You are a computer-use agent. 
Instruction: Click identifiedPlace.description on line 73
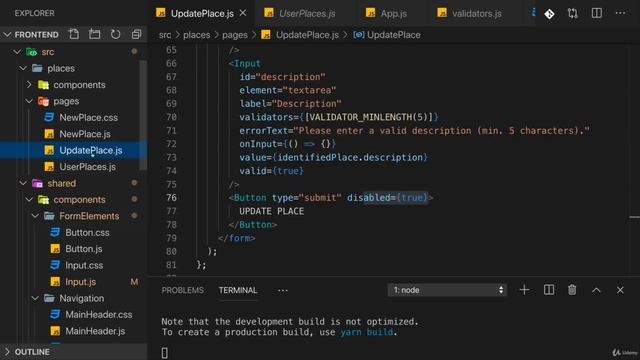(350, 158)
